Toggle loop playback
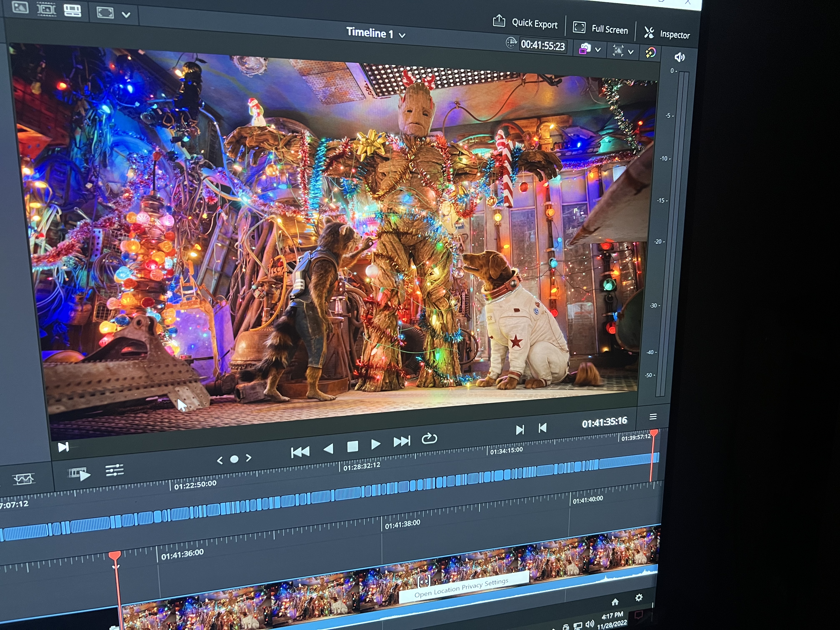The image size is (840, 630). tap(430, 438)
